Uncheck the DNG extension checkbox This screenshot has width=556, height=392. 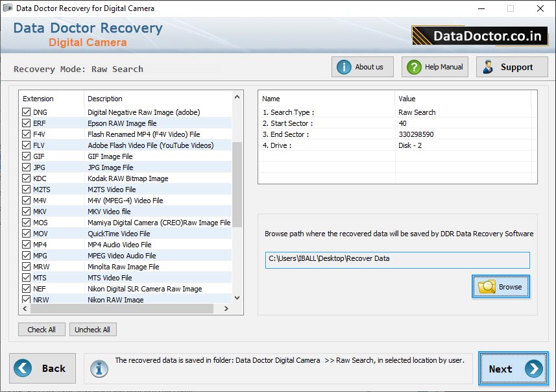(x=26, y=112)
